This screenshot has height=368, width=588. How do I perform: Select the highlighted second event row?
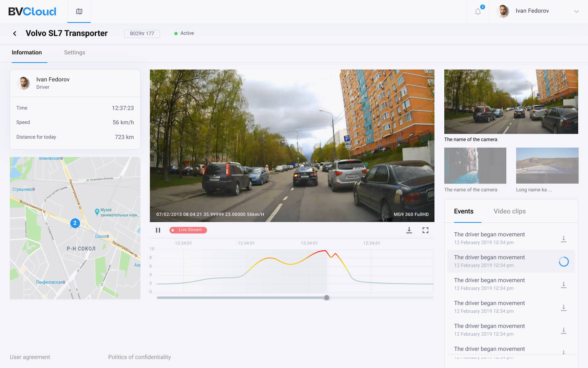pos(511,261)
